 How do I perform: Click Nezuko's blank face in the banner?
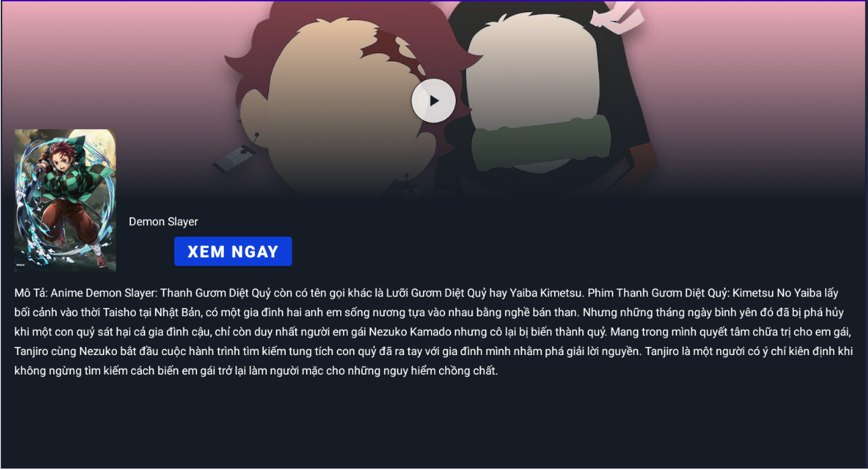coord(531,74)
